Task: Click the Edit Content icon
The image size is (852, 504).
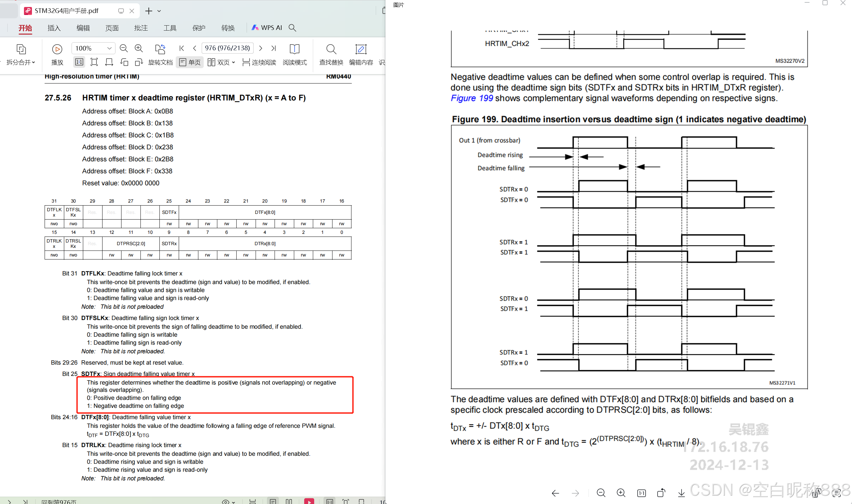Action: (x=361, y=55)
